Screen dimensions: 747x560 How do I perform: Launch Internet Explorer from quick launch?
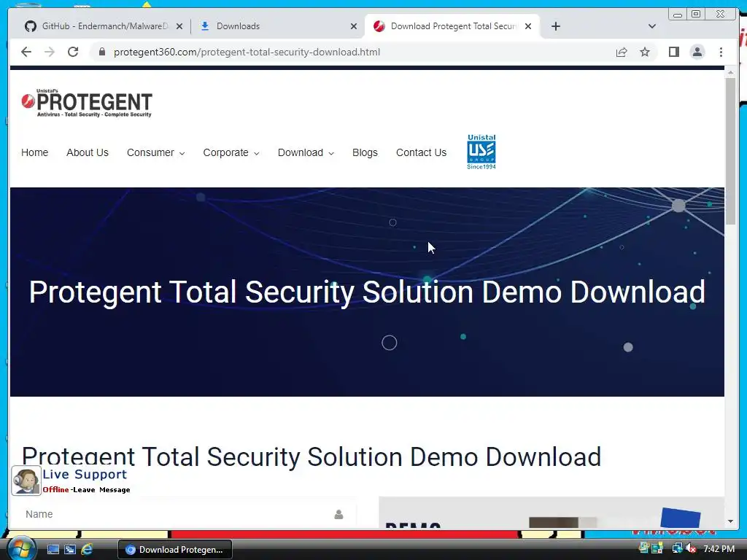[87, 550]
